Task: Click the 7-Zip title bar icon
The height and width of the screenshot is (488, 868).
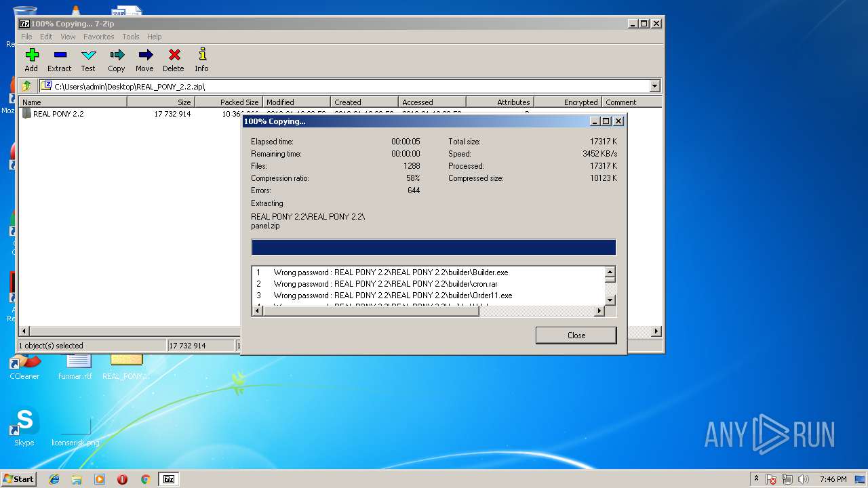Action: point(24,23)
